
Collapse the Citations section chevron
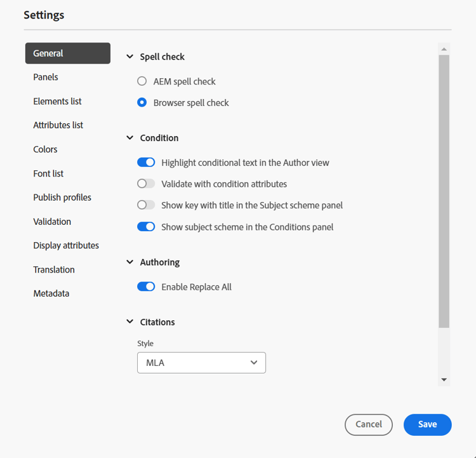(x=130, y=322)
